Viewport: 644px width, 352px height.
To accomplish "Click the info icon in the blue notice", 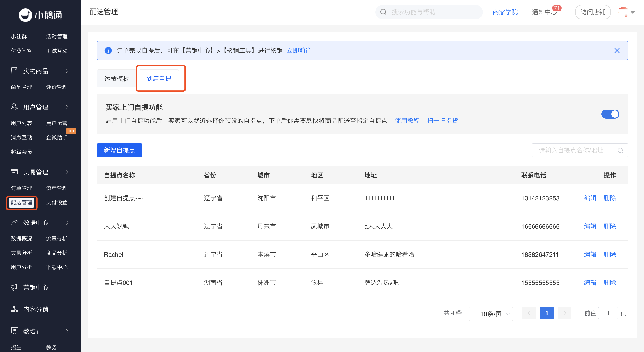I will [x=108, y=51].
